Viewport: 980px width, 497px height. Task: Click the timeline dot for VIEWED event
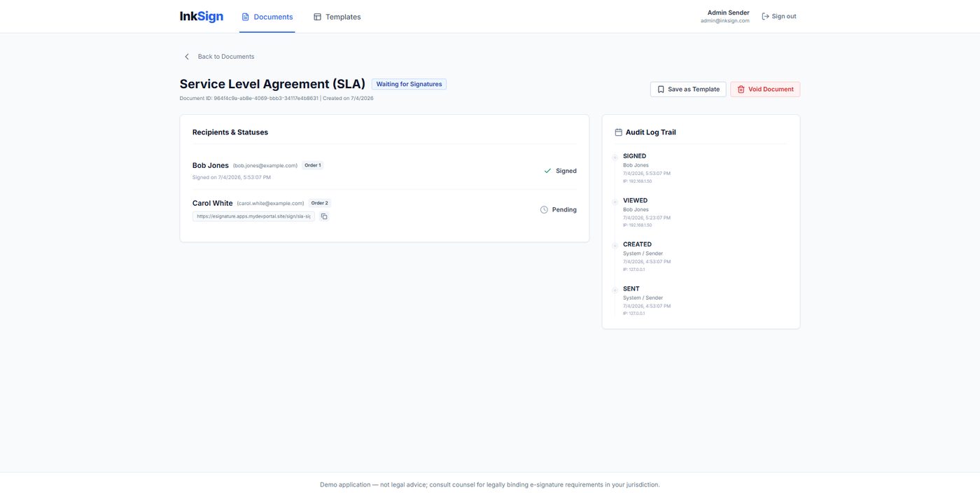(615, 202)
